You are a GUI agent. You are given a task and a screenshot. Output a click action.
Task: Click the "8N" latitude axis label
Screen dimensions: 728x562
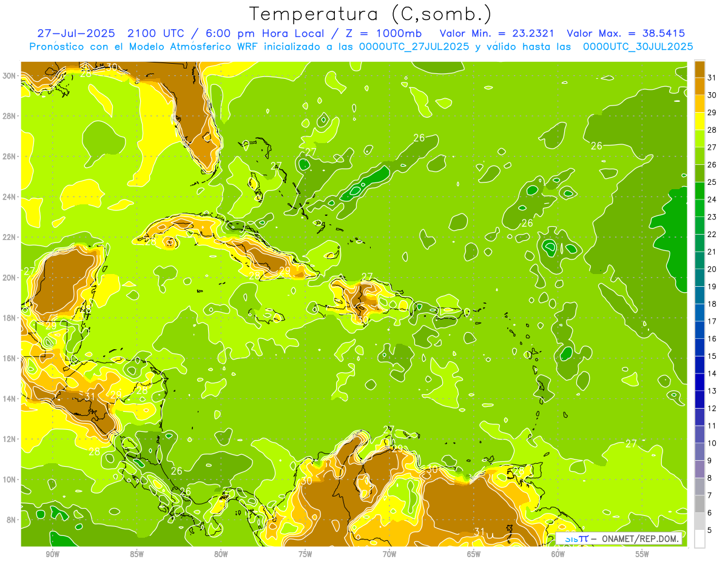(x=12, y=520)
